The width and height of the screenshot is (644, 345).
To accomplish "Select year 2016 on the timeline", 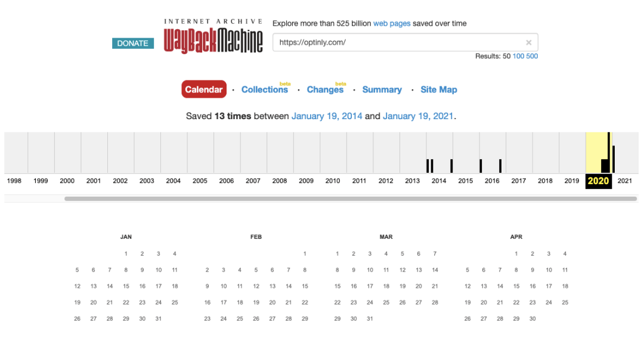I will (492, 181).
